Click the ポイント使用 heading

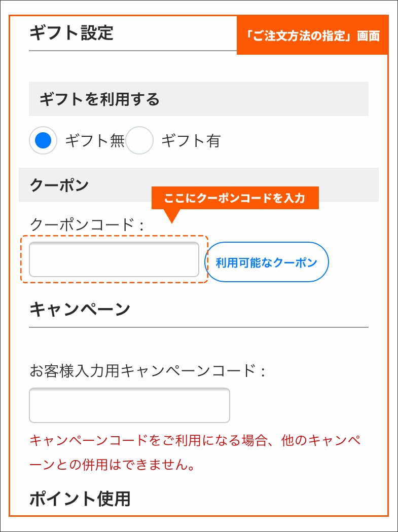coord(80,499)
